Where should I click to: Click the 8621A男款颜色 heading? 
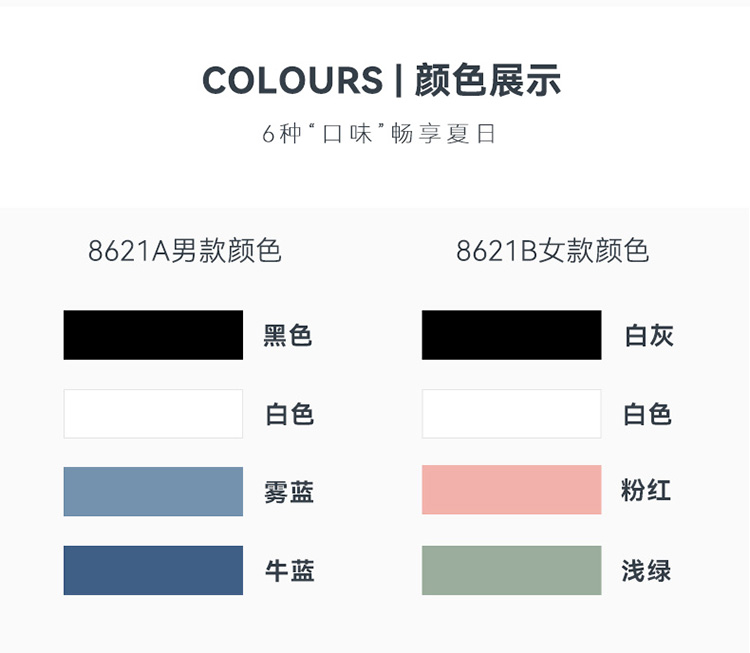click(x=185, y=250)
